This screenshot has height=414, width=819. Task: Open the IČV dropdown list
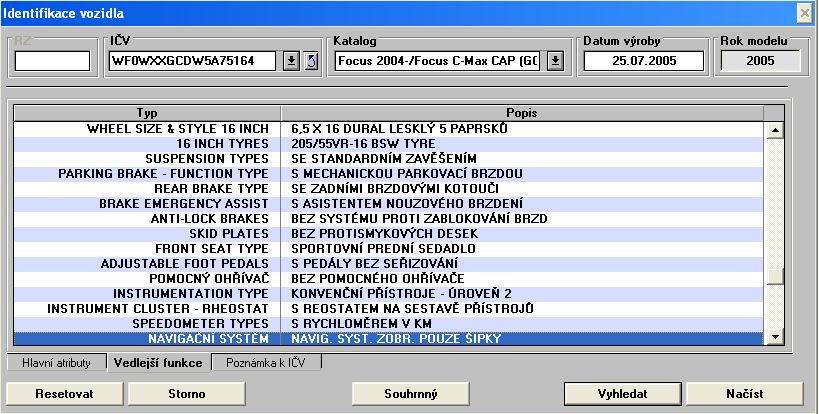point(291,61)
